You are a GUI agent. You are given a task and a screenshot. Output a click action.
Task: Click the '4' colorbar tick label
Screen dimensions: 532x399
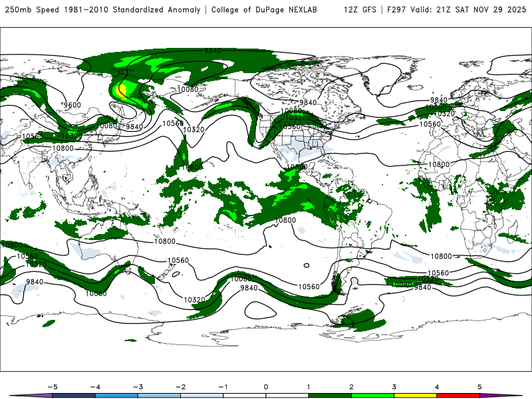(x=437, y=387)
